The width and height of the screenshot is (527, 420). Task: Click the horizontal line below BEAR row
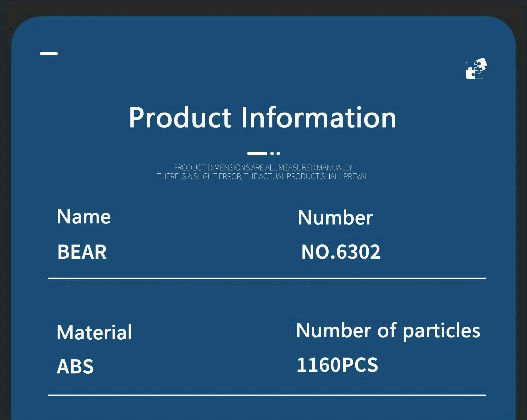[267, 278]
